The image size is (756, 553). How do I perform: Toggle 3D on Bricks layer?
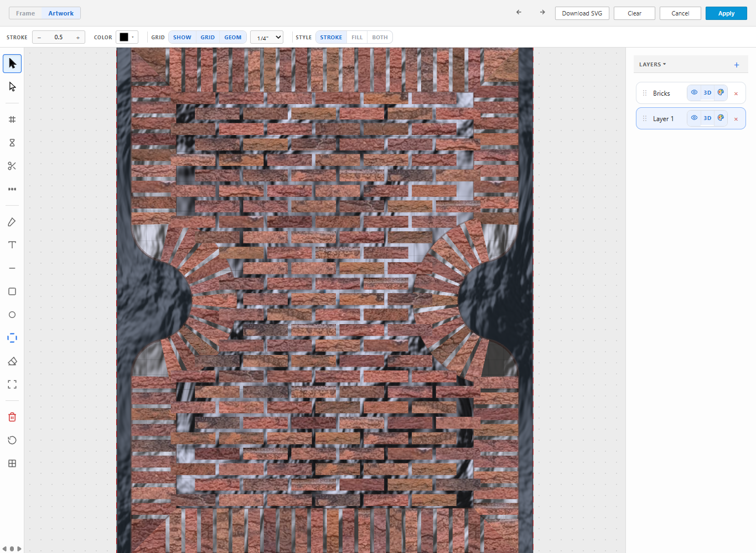click(707, 92)
